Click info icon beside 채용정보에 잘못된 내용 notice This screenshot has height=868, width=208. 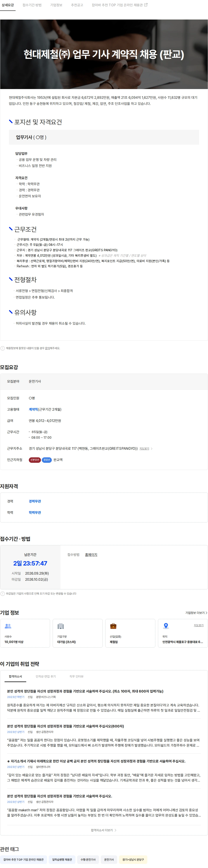[x=3, y=348]
